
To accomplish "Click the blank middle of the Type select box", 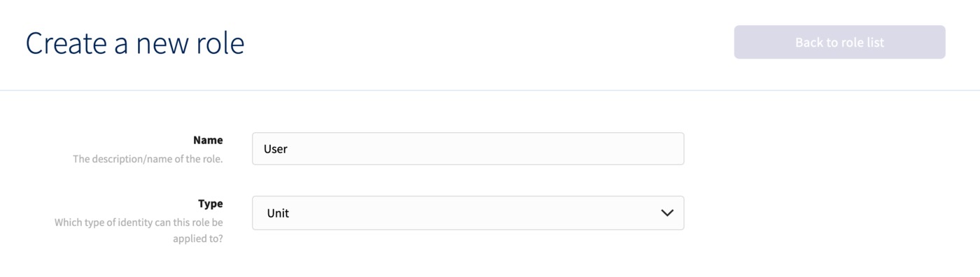I will 469,213.
